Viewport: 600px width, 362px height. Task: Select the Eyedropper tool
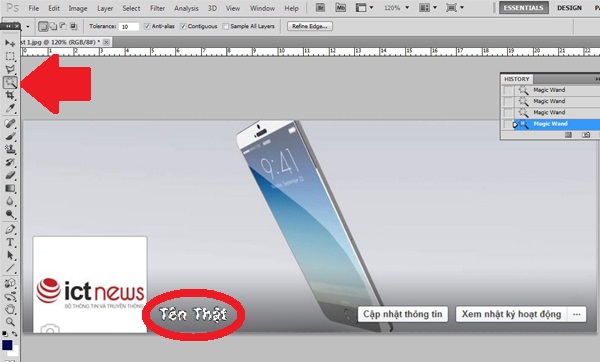[10, 108]
